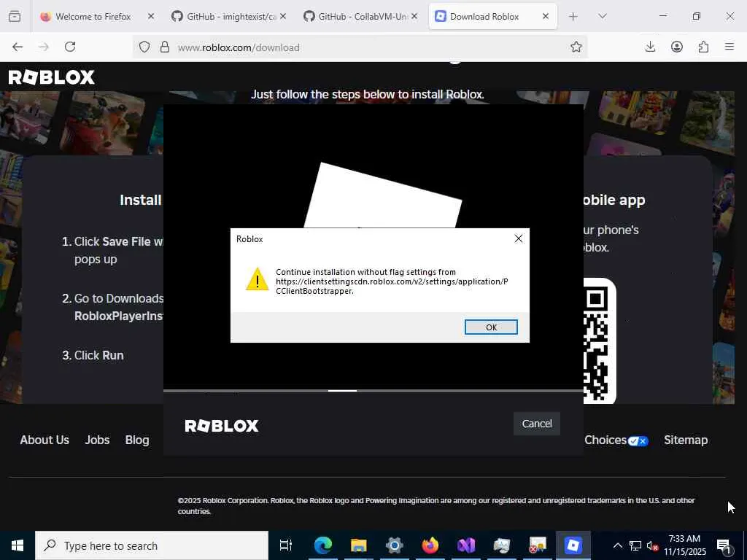Click the address bar URL
Viewport: 747px width, 560px height.
click(239, 47)
